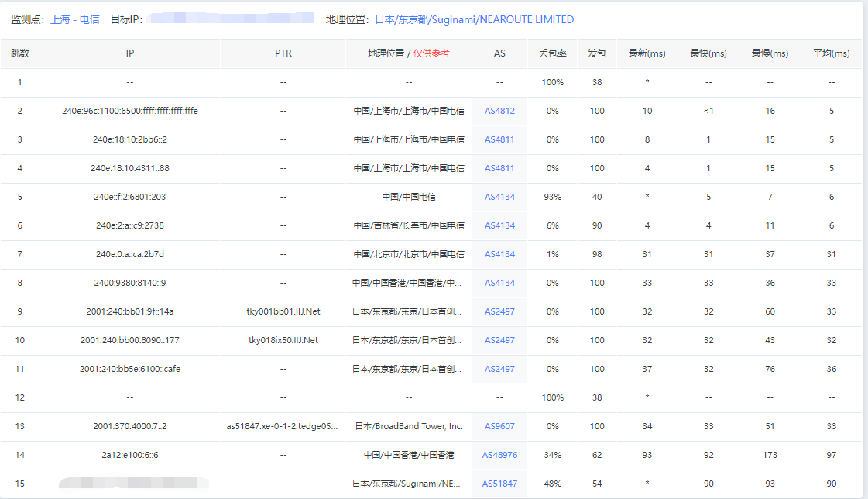Click the 34% packet loss value

552,455
